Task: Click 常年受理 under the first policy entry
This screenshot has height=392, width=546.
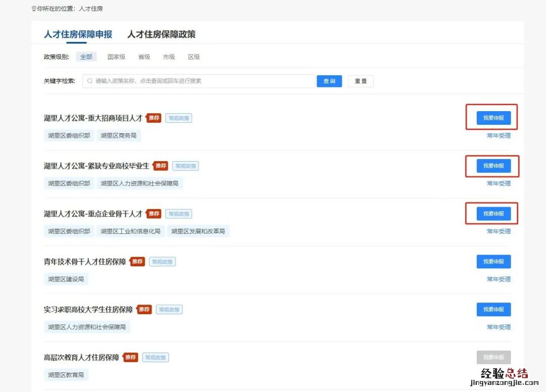Action: (x=499, y=135)
